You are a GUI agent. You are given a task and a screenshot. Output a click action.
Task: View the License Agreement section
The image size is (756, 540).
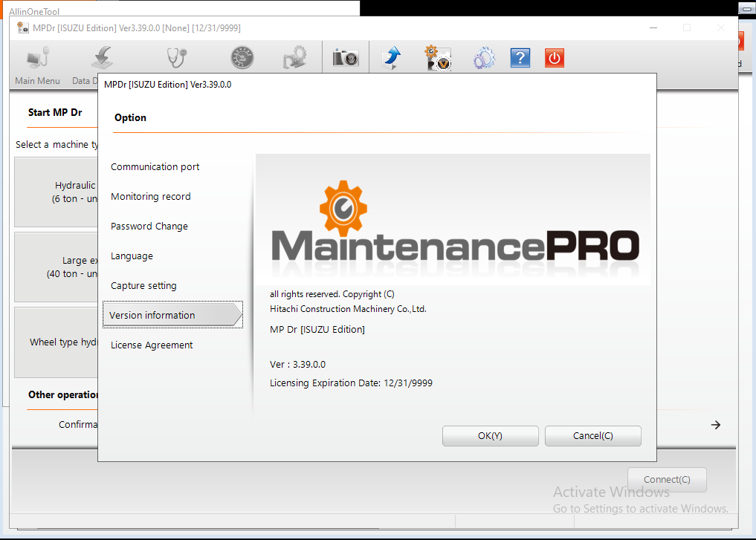pyautogui.click(x=152, y=345)
